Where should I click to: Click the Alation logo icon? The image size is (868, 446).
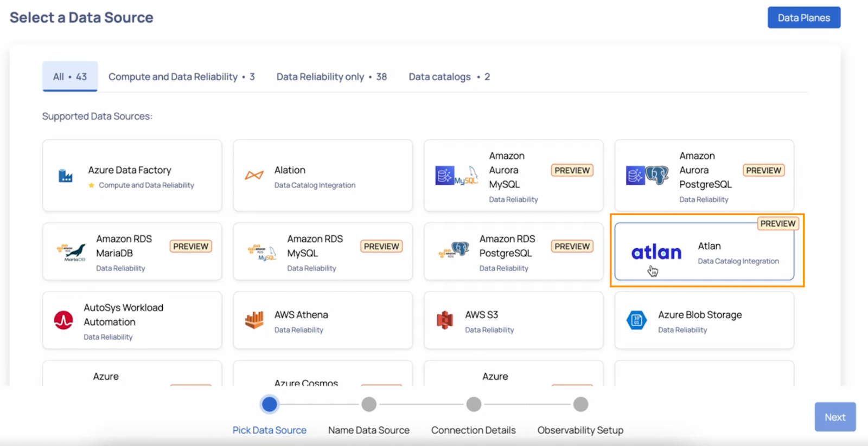point(254,175)
